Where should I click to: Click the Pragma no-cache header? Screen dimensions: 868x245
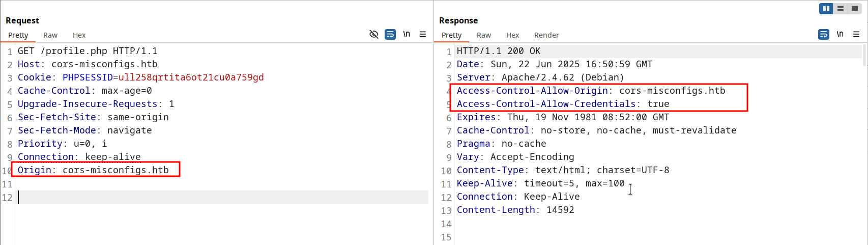[x=502, y=144]
